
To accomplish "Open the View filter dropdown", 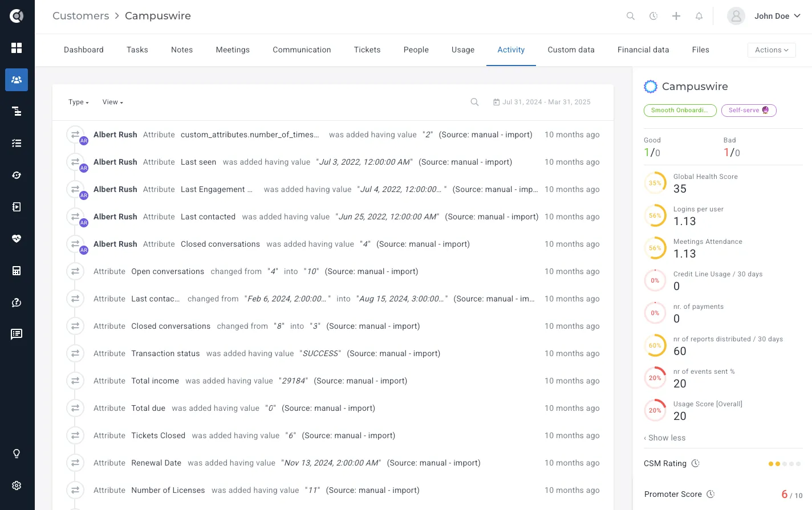I will (113, 102).
